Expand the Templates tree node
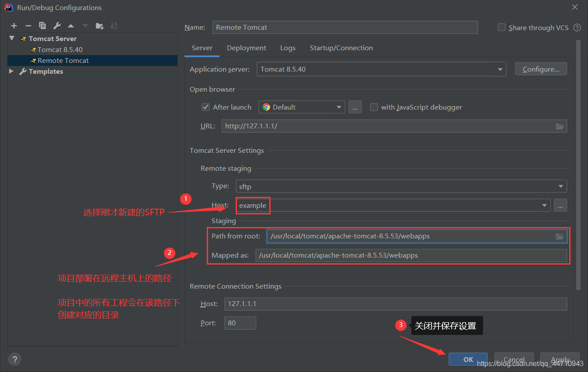 pos(12,71)
